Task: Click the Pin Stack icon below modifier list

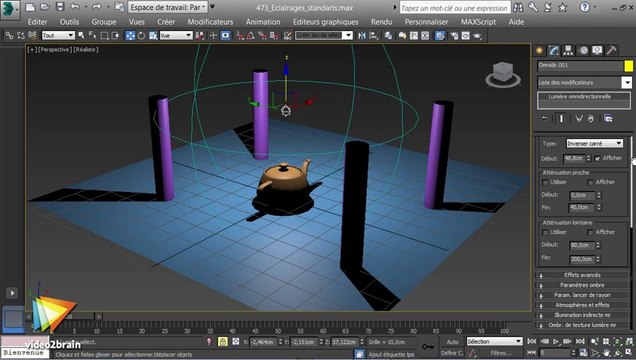Action: pos(544,118)
